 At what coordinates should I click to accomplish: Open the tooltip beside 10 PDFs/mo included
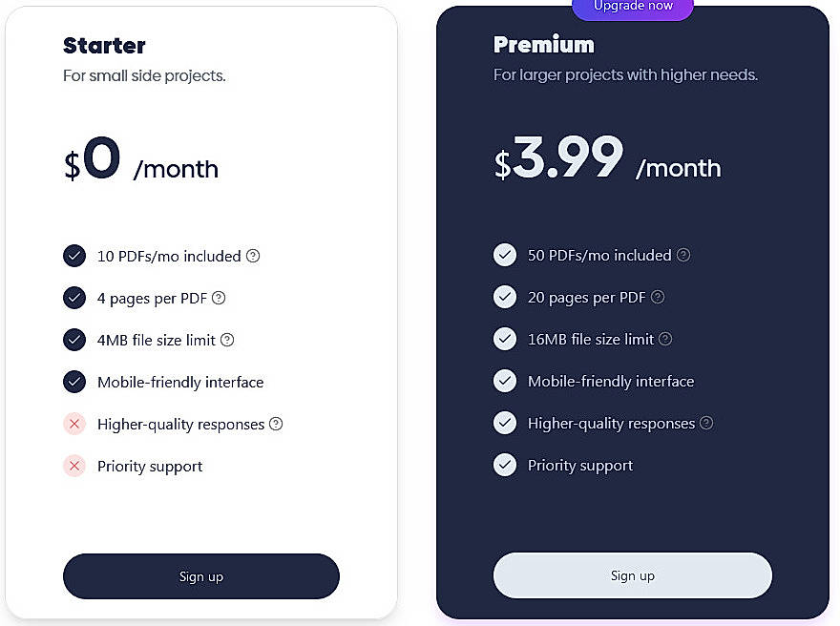pos(252,256)
